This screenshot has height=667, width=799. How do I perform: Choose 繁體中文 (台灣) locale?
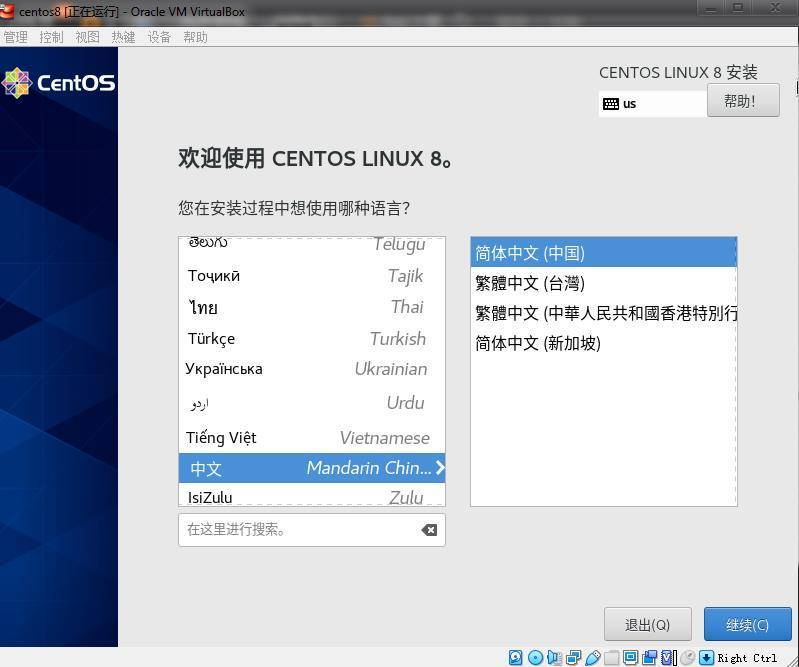point(603,283)
